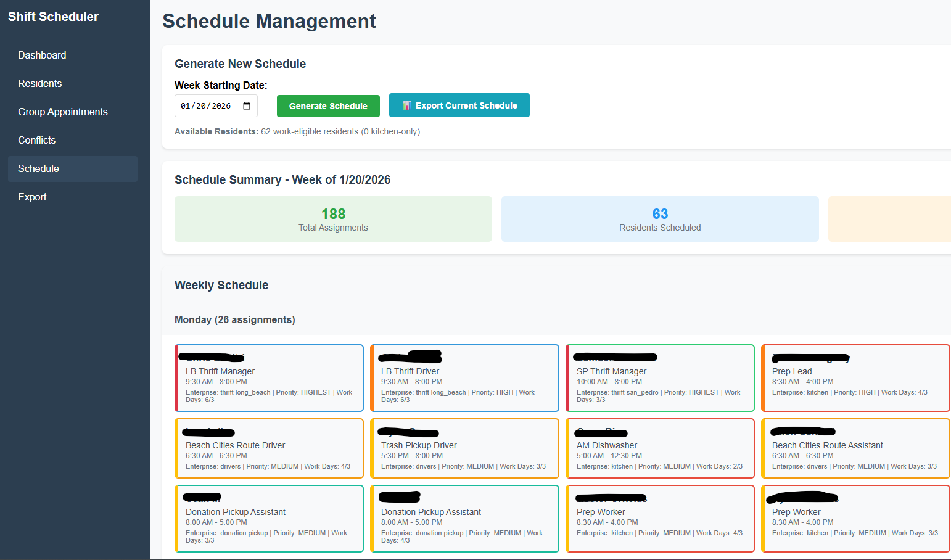Click the Total Assignments summary card

click(x=333, y=219)
